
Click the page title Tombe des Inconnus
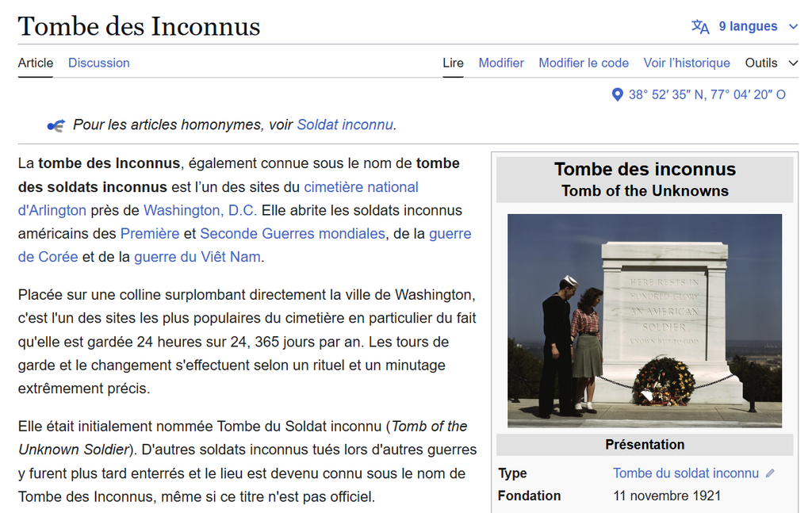[139, 26]
